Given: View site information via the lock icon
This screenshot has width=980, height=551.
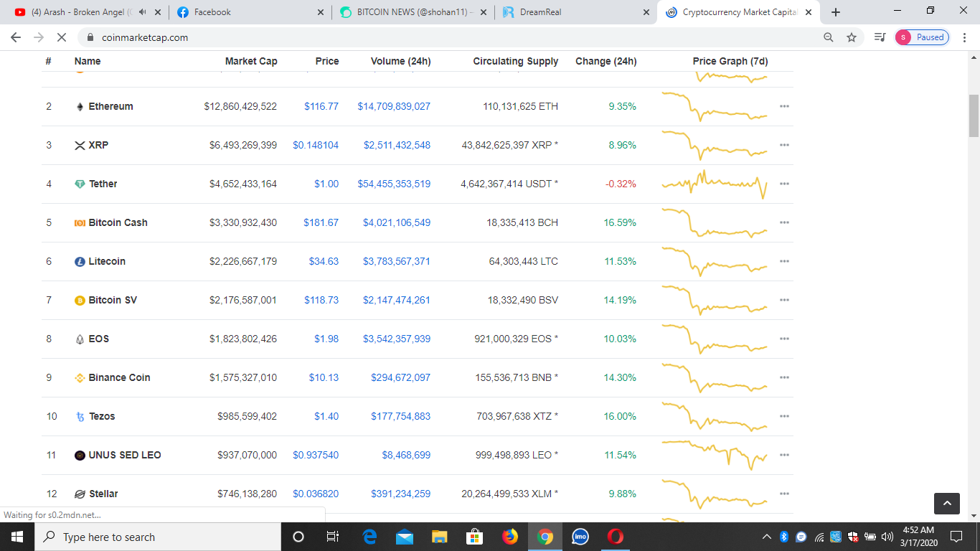Looking at the screenshot, I should click(x=90, y=37).
